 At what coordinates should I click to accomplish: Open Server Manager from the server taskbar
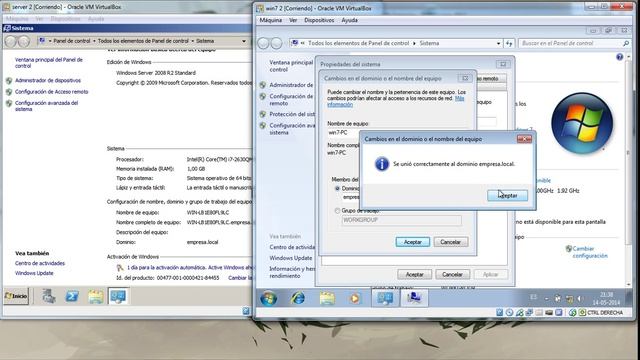49,296
